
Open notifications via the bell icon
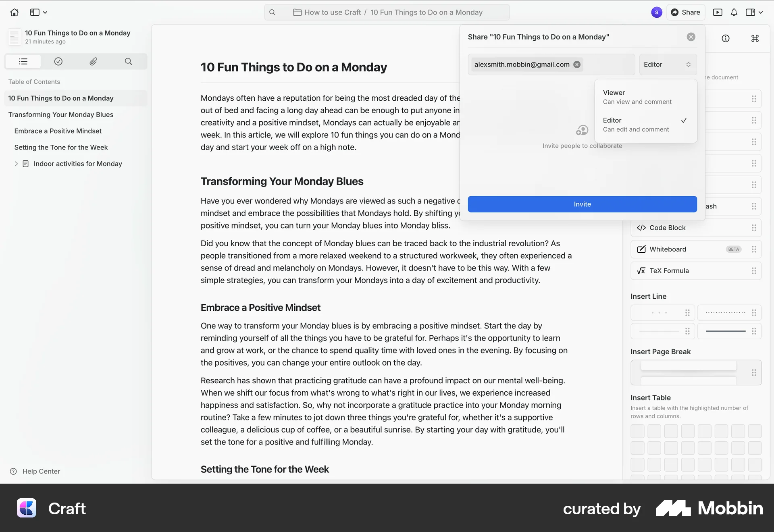[x=734, y=12]
